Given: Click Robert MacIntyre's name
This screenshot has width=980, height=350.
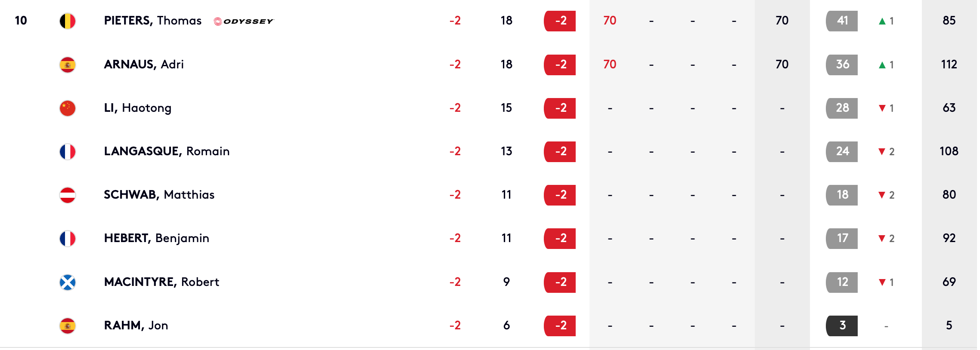Looking at the screenshot, I should (161, 282).
